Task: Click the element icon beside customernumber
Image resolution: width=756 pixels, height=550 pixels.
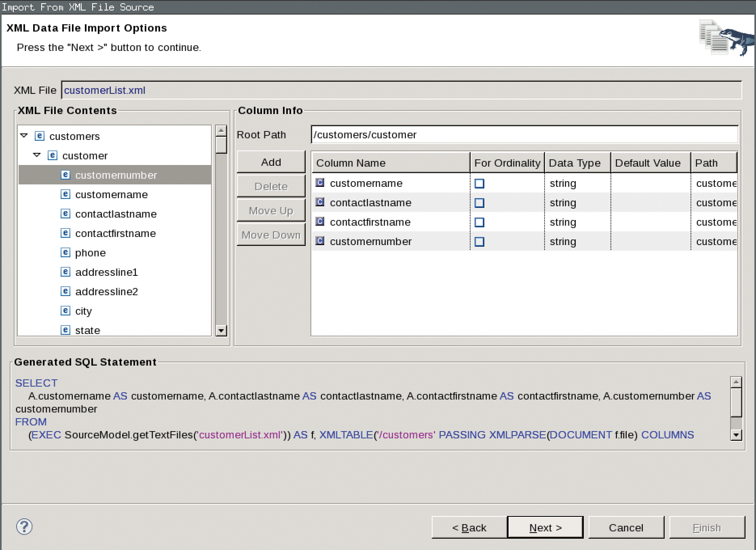Action: click(65, 175)
